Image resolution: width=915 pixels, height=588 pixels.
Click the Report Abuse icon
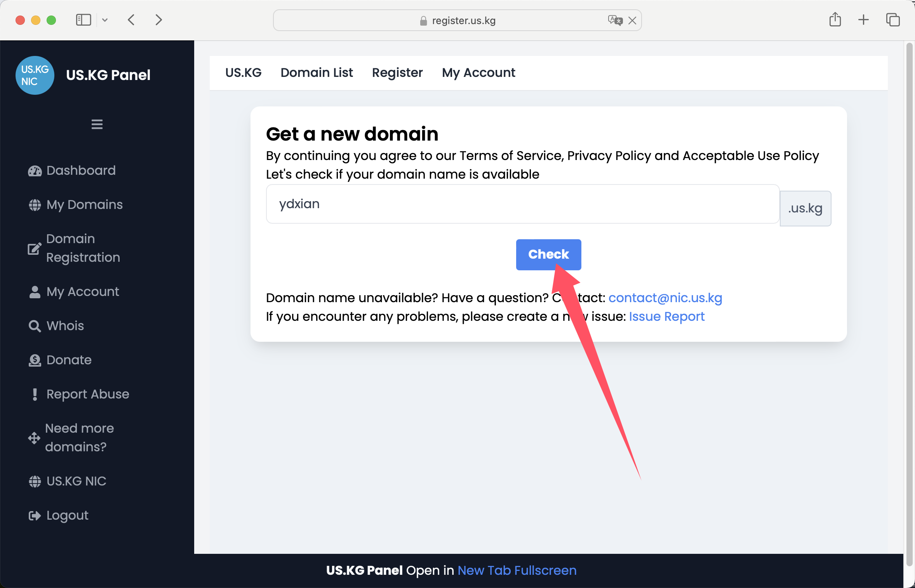pos(35,394)
